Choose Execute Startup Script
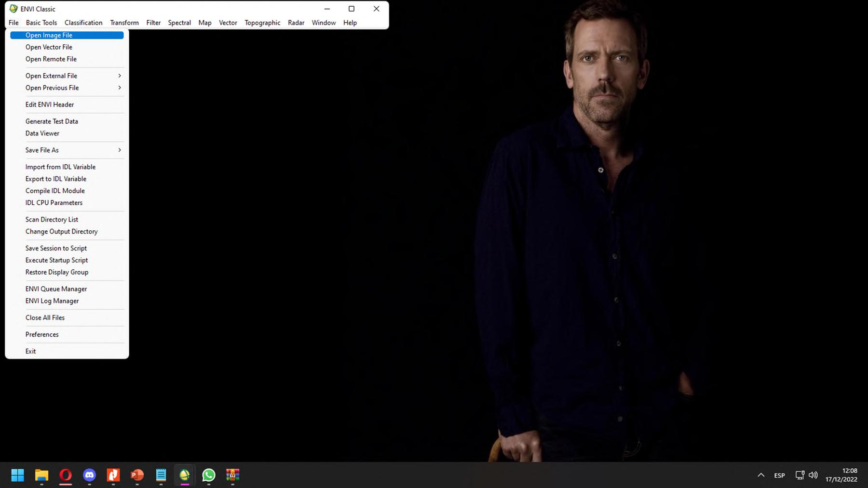This screenshot has width=868, height=488. click(x=67, y=260)
